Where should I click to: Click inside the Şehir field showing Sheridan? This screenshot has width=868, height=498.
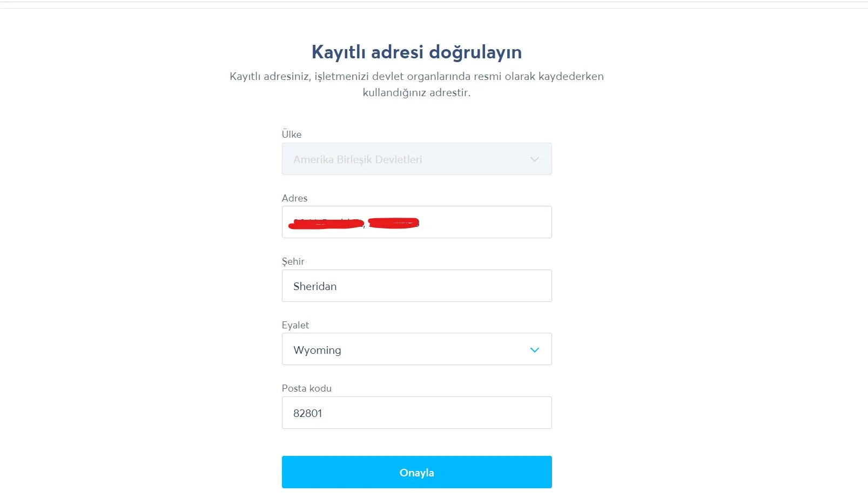click(416, 286)
